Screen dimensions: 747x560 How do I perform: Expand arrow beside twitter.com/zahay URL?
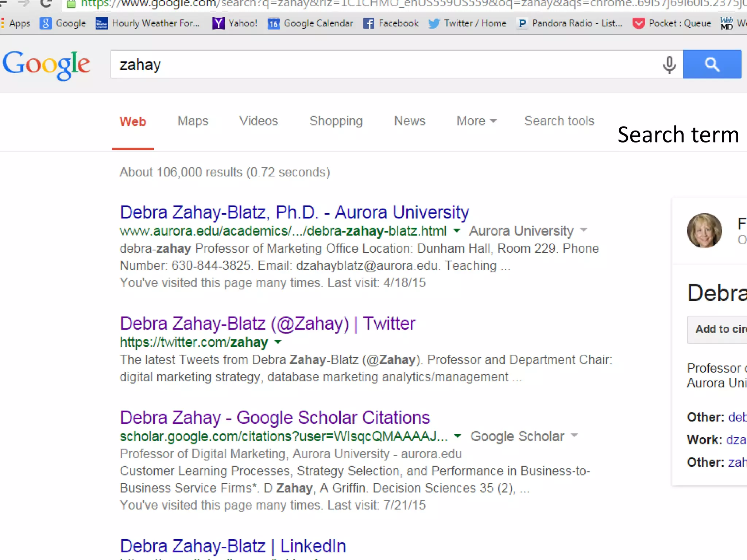pos(278,342)
